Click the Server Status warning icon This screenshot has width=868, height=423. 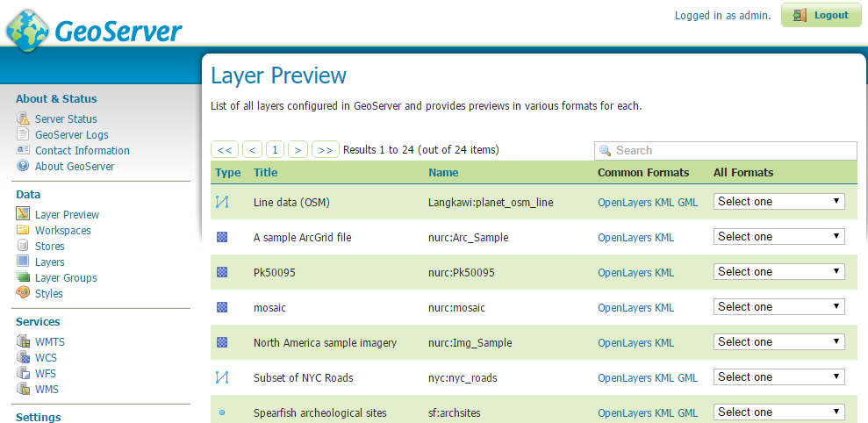(23, 118)
